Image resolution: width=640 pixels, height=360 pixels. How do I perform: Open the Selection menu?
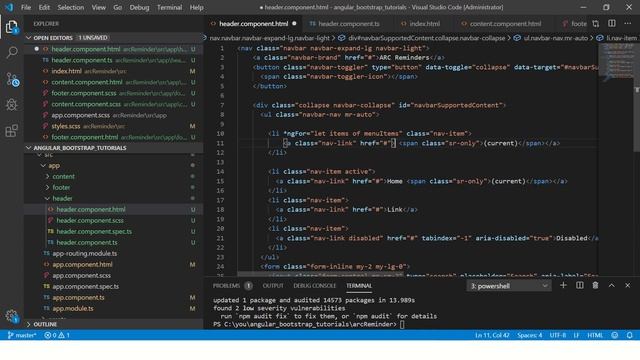pyautogui.click(x=71, y=7)
